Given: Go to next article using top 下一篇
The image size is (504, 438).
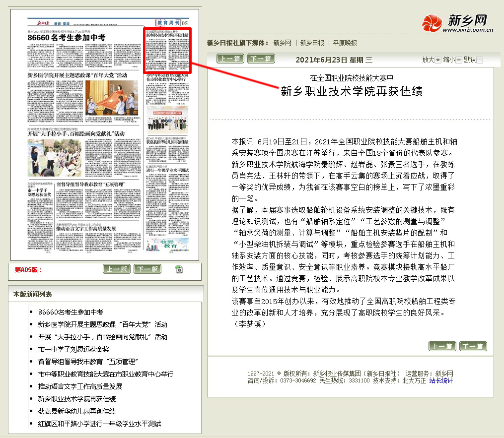Looking at the screenshot, I should coord(261,59).
